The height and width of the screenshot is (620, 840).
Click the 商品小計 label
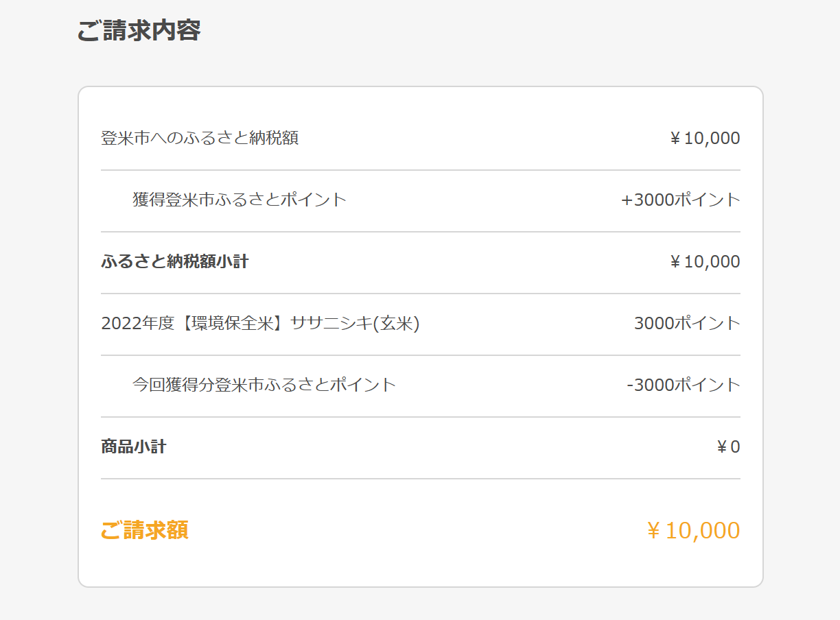(x=134, y=447)
